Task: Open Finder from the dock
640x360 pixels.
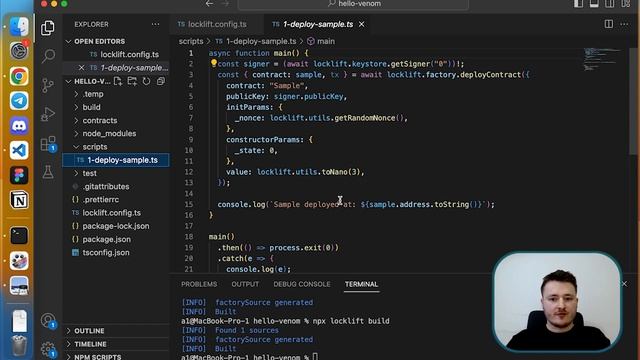Action: [x=19, y=27]
